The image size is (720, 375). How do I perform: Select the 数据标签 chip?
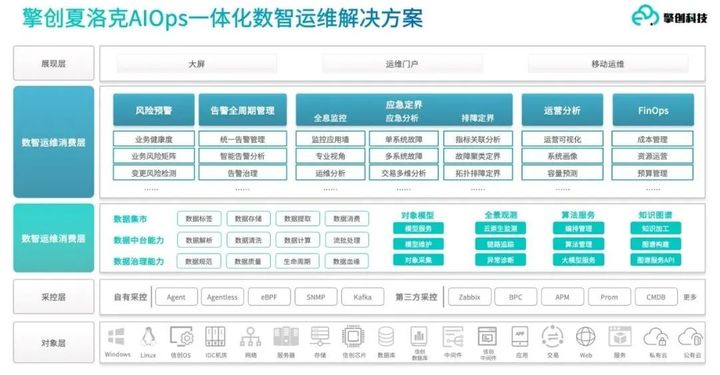click(199, 218)
